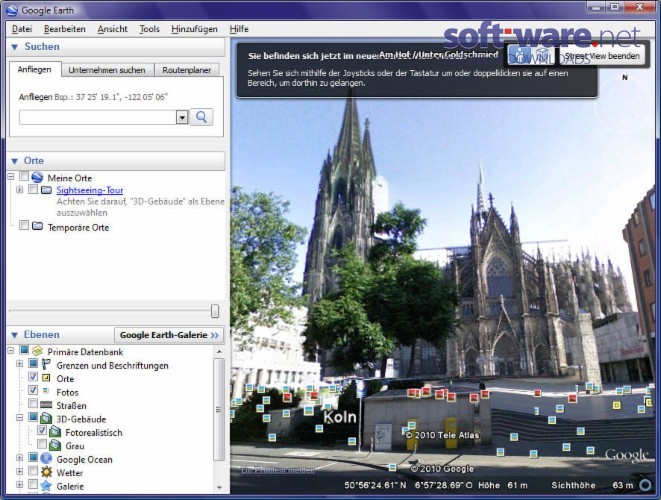661x500 pixels.
Task: Enable the Straßen layer checkbox
Action: (x=33, y=403)
